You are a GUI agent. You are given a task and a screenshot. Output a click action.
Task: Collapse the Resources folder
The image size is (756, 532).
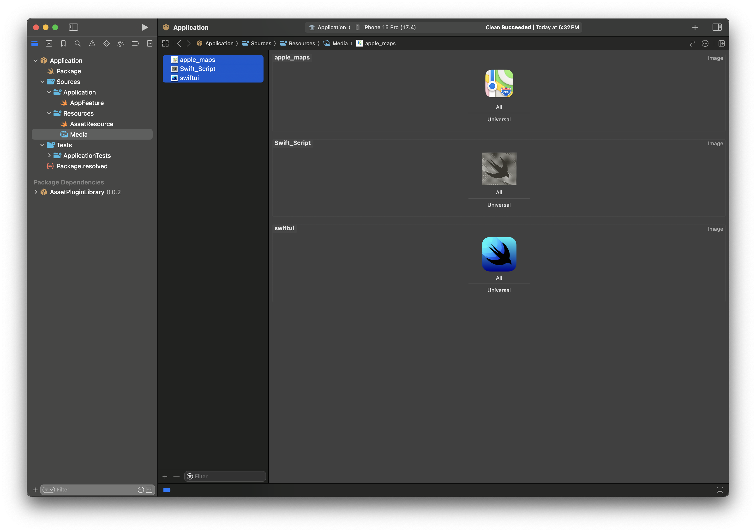[49, 113]
